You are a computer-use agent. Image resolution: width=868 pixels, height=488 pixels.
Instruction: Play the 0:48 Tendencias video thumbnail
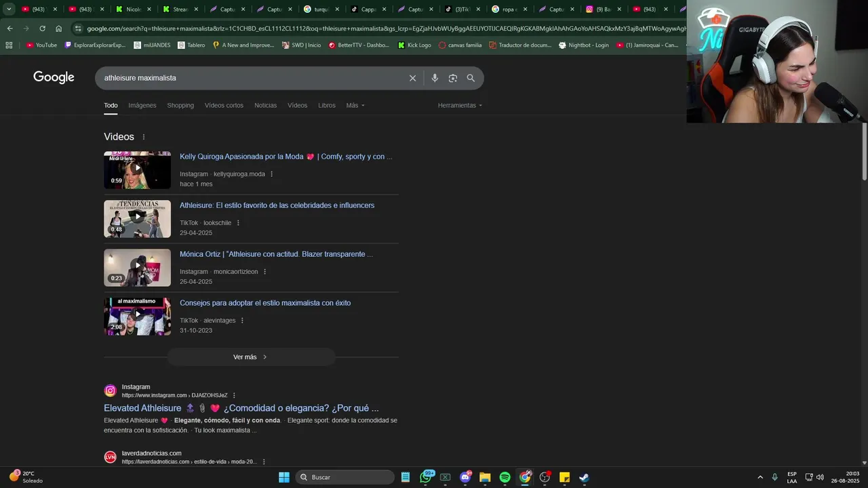coord(137,219)
